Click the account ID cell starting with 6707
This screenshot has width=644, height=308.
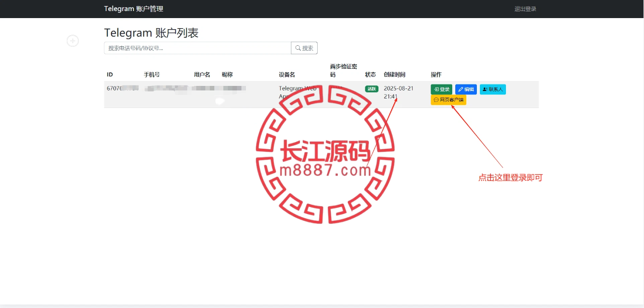(122, 88)
